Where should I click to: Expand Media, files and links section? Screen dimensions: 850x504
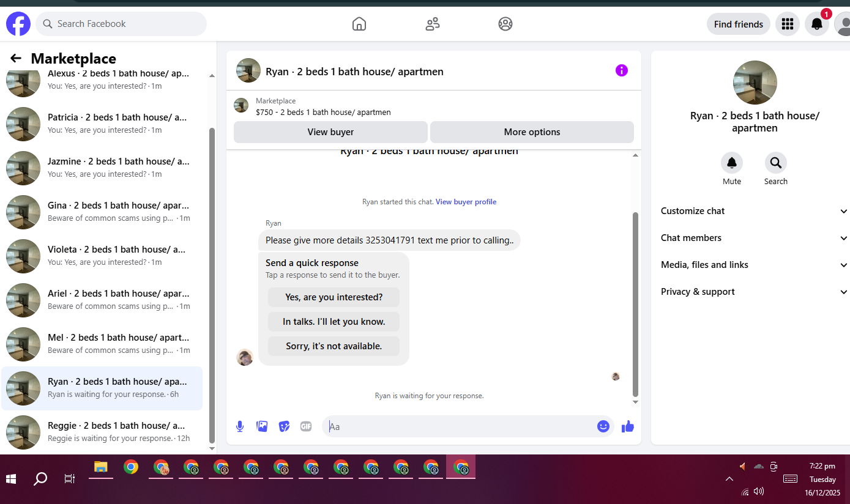pyautogui.click(x=755, y=265)
